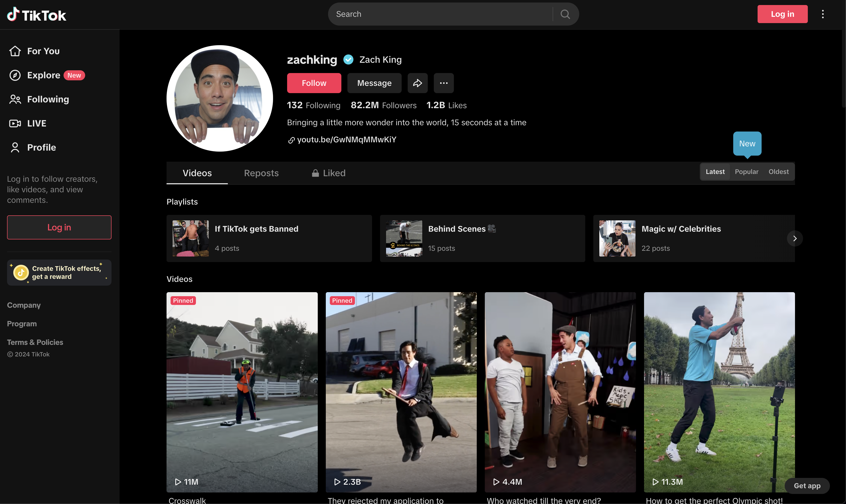Click the outlined Log in sidebar button

click(59, 227)
